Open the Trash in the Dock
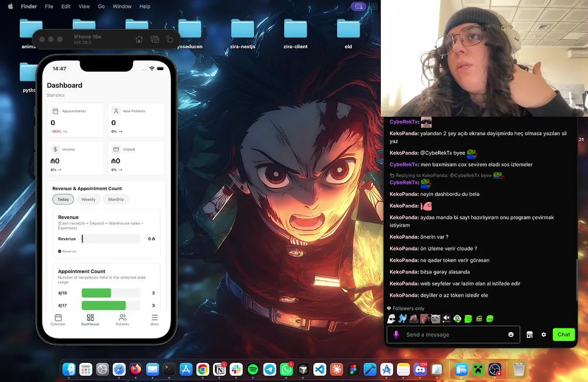 click(x=519, y=370)
